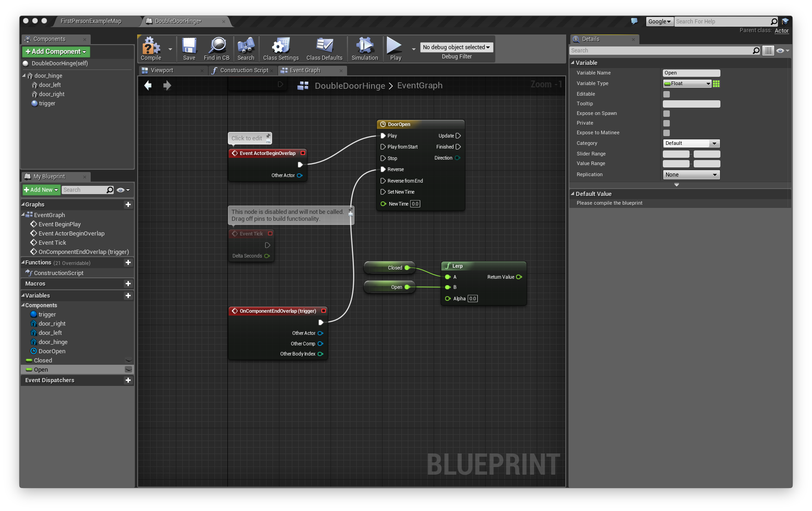
Task: Open the Replication dropdown
Action: click(x=691, y=175)
